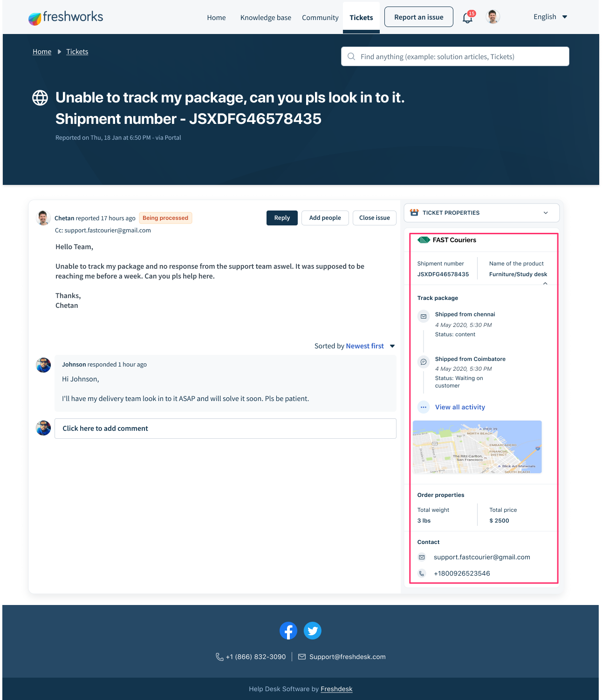Open the Community nav item
This screenshot has width=602, height=700.
320,18
